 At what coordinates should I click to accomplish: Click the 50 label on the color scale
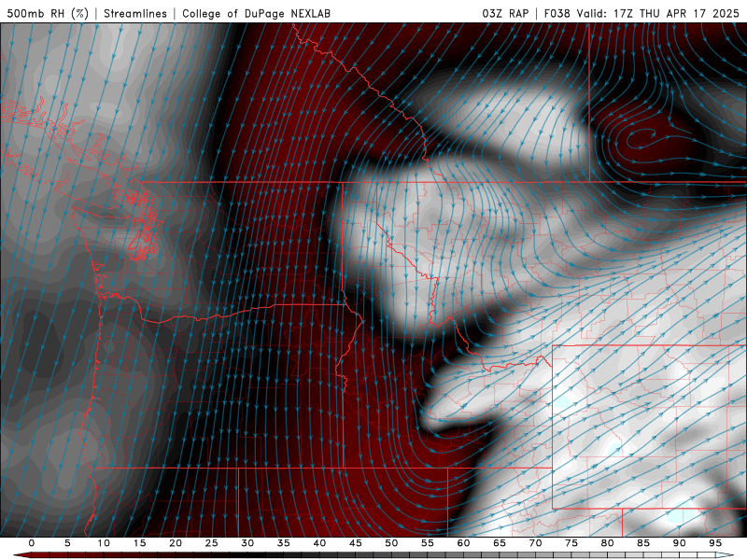coord(391,543)
